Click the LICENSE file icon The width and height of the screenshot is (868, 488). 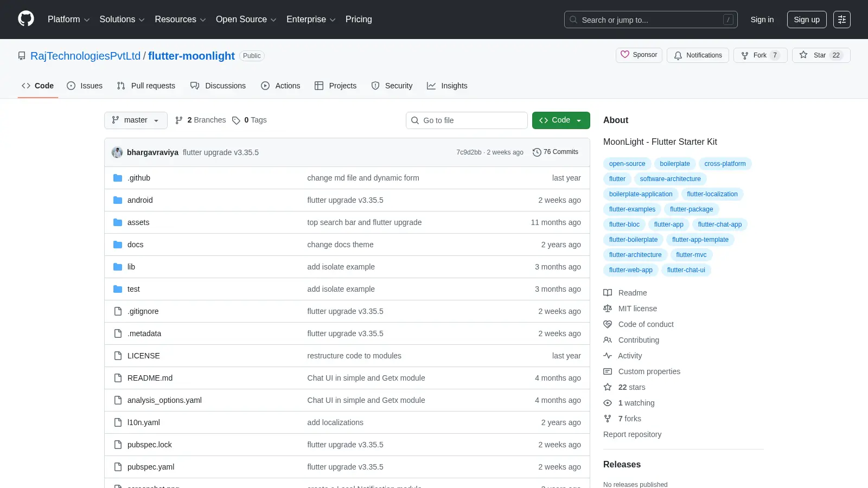pyautogui.click(x=118, y=356)
